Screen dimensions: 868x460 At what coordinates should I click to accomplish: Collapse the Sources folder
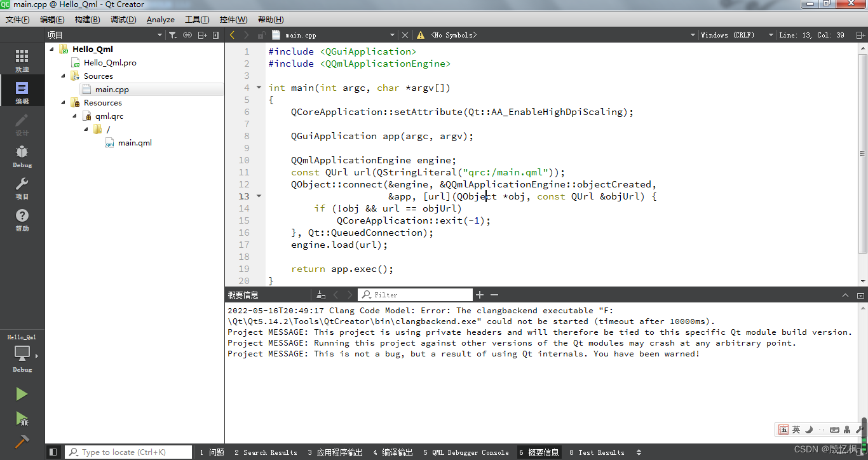point(64,76)
